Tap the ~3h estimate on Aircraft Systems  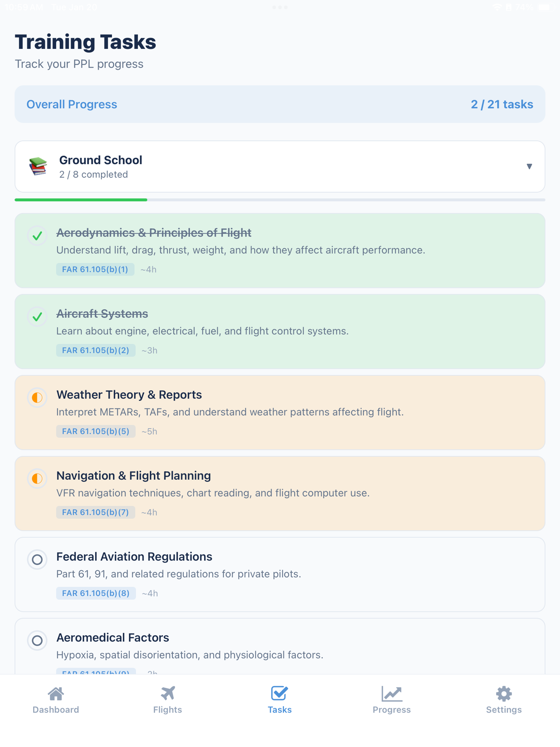[x=149, y=351]
